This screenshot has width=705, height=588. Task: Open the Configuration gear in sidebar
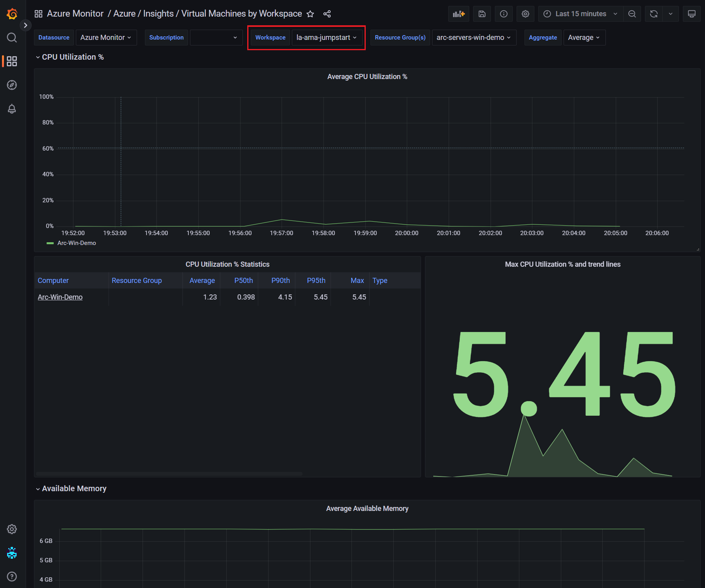(x=12, y=529)
